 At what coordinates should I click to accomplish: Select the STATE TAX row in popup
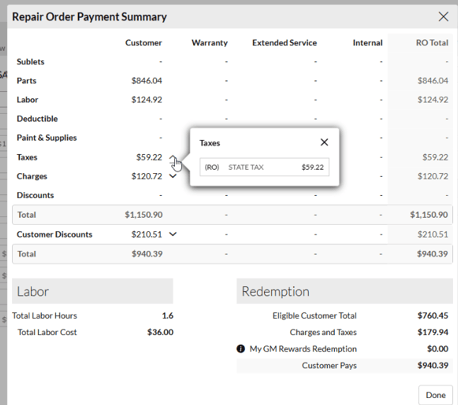point(265,167)
